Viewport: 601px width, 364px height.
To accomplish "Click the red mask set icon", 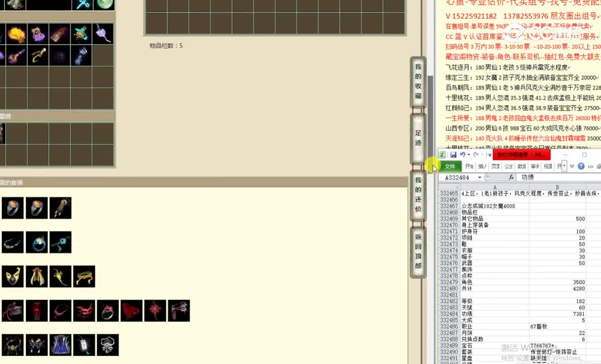I will click(x=84, y=311).
